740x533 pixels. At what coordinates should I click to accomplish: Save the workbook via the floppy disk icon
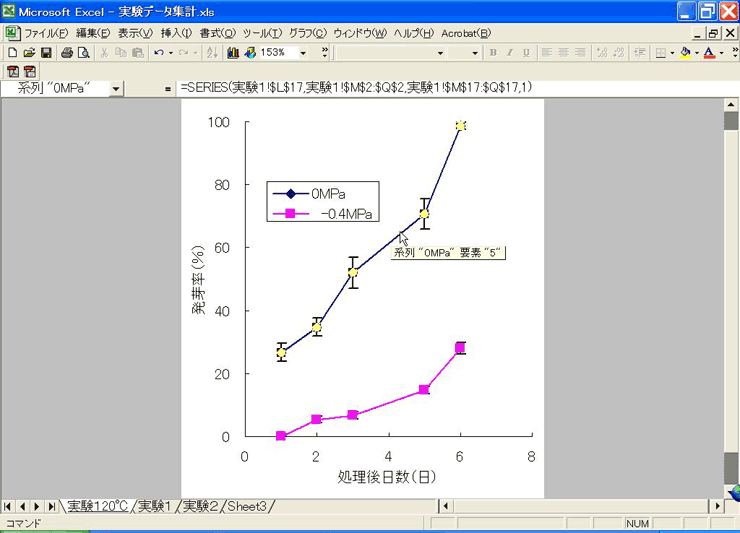click(45, 52)
